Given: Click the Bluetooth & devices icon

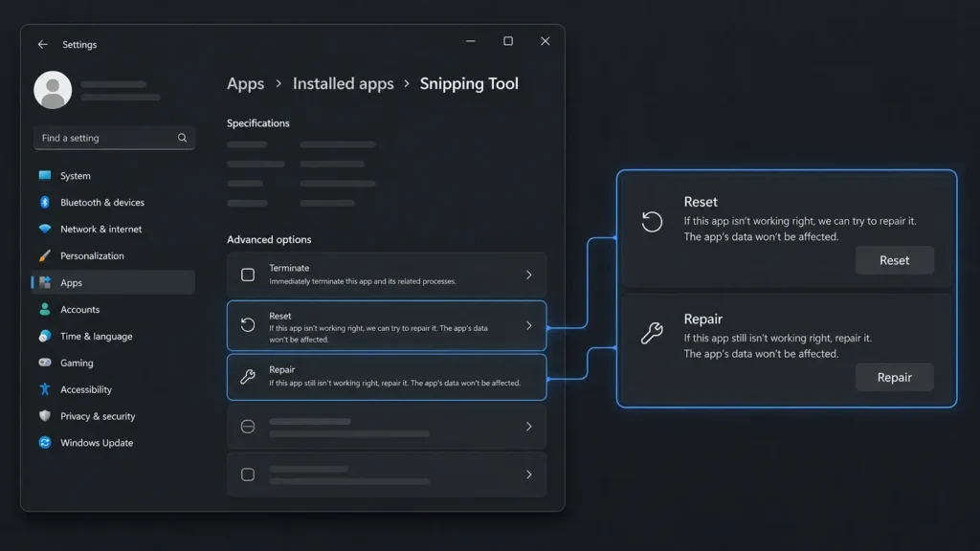Looking at the screenshot, I should (x=45, y=203).
